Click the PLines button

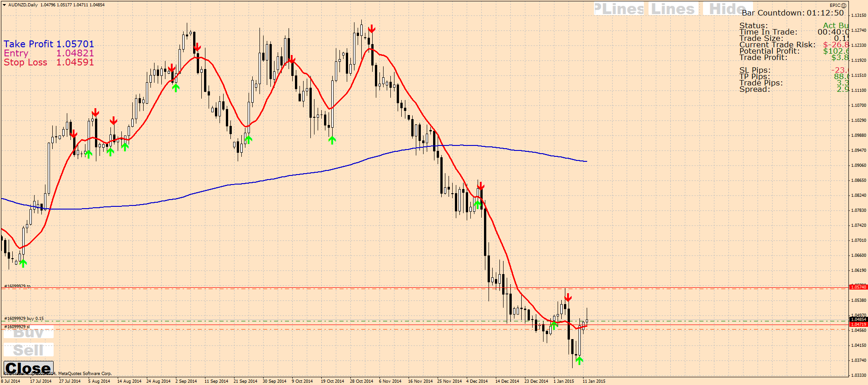619,9
